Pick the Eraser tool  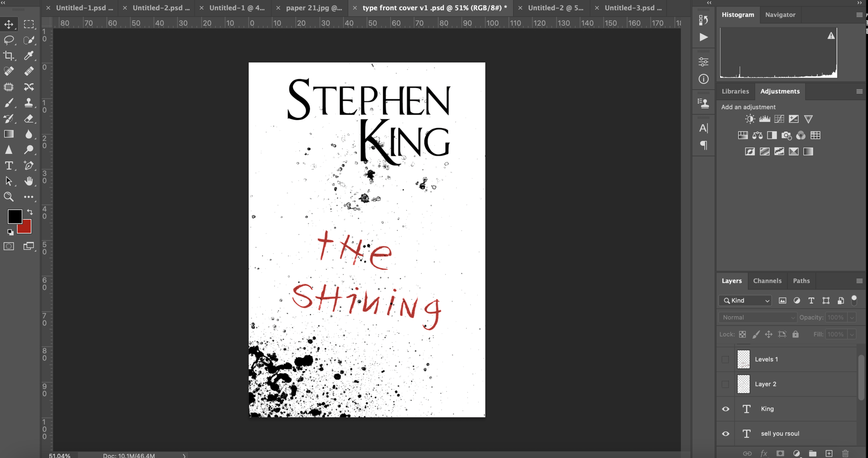coord(29,119)
